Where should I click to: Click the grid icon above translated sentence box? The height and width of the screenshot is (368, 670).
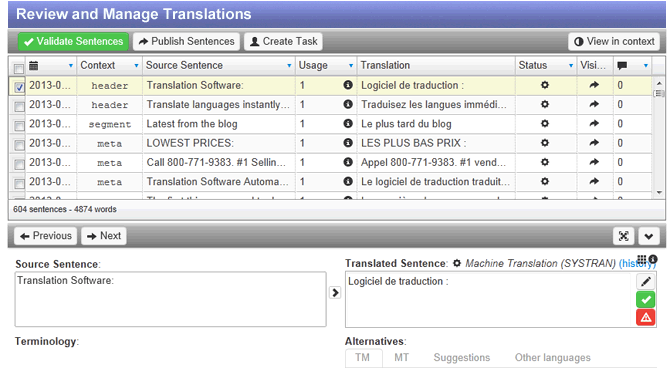point(641,259)
